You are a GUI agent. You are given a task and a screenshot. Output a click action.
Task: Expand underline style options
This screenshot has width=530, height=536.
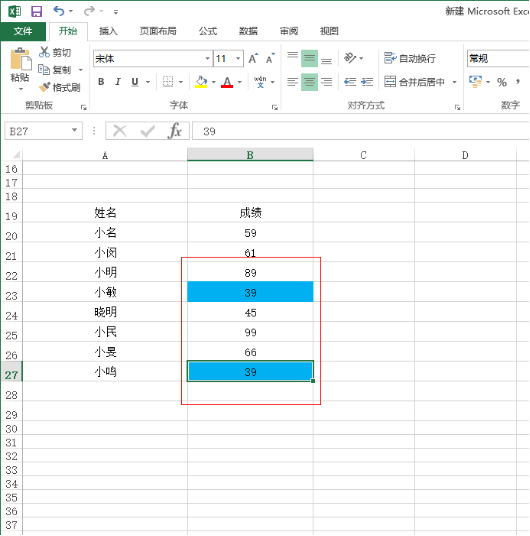tap(148, 82)
